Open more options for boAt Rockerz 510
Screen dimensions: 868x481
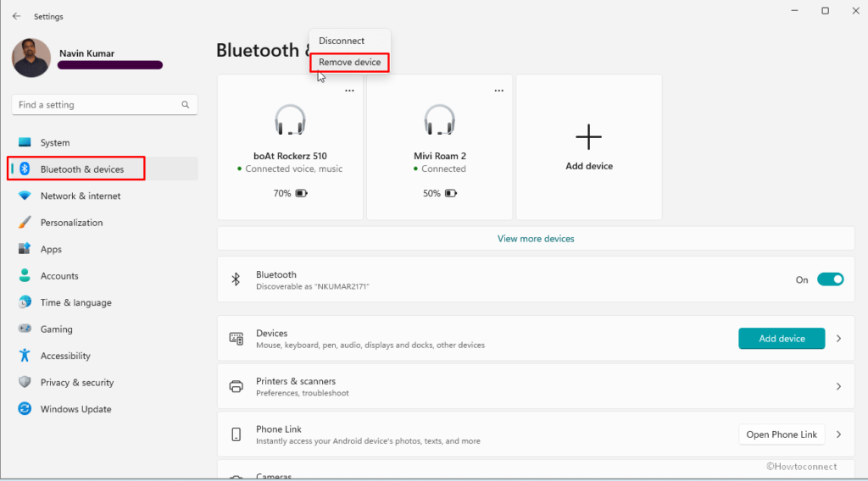point(349,91)
